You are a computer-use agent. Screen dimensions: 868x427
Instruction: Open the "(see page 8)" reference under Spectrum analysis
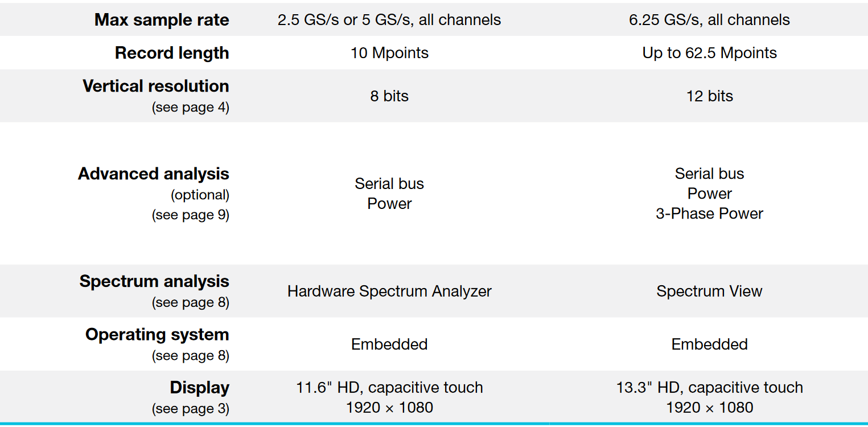tap(191, 303)
